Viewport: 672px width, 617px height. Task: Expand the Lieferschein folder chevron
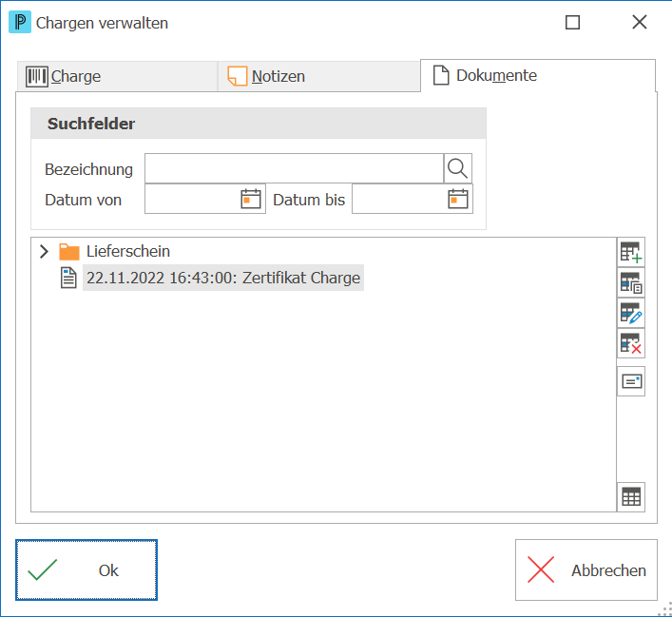(44, 252)
